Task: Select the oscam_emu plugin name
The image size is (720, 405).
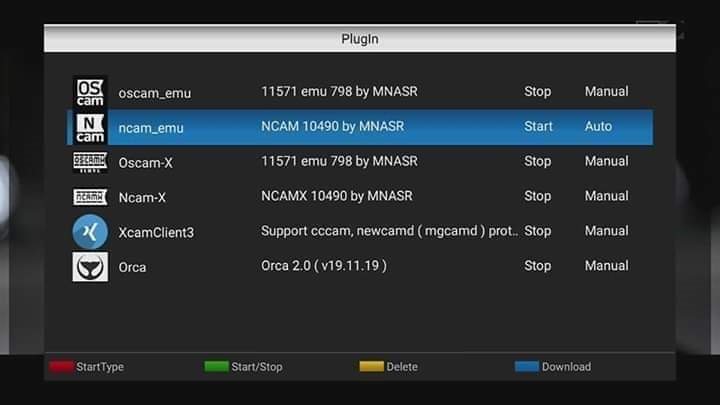Action: pyautogui.click(x=155, y=93)
